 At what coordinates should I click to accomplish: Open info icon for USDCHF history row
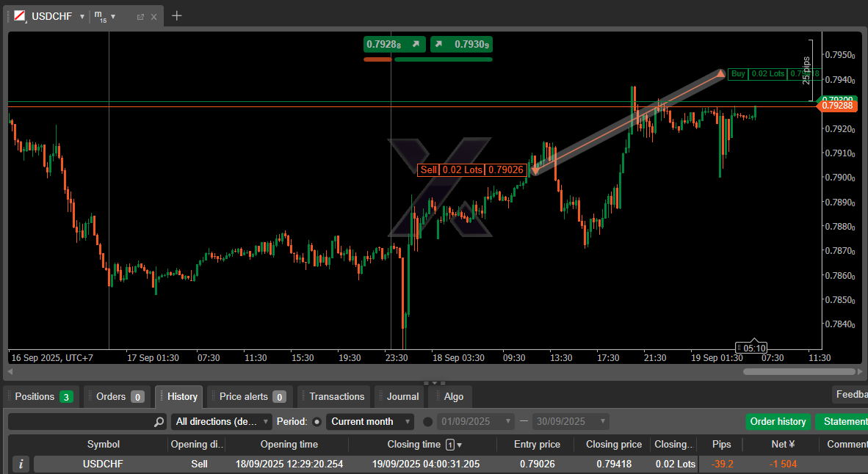pyautogui.click(x=21, y=464)
